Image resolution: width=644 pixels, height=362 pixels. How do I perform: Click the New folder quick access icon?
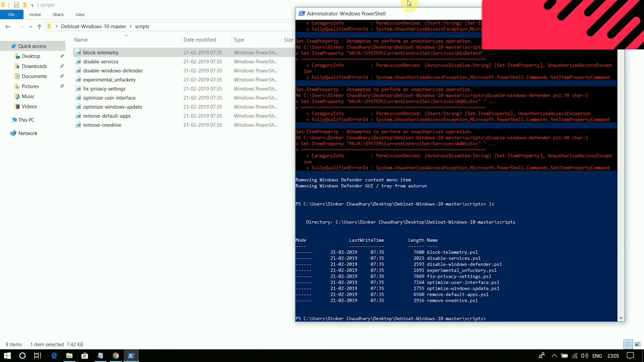coord(24,5)
